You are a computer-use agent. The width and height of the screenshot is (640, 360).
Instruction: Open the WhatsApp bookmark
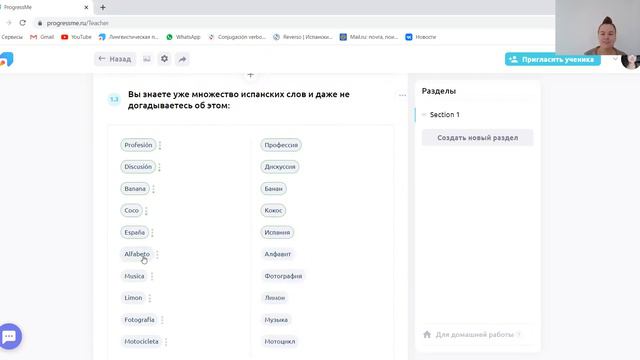coord(183,37)
